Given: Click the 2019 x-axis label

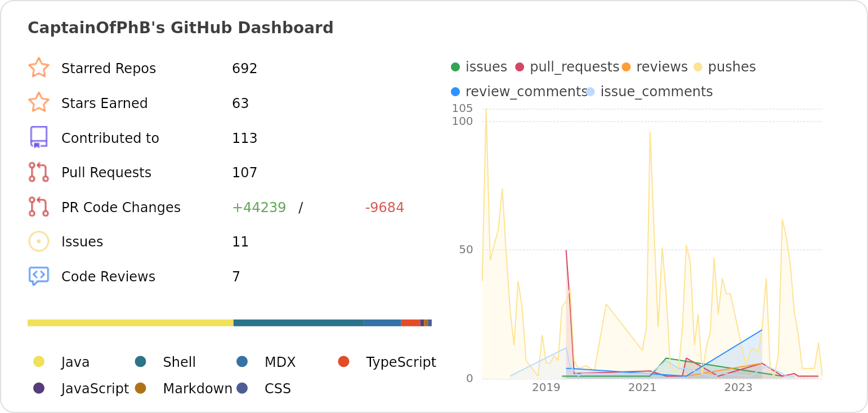Looking at the screenshot, I should coord(546,388).
